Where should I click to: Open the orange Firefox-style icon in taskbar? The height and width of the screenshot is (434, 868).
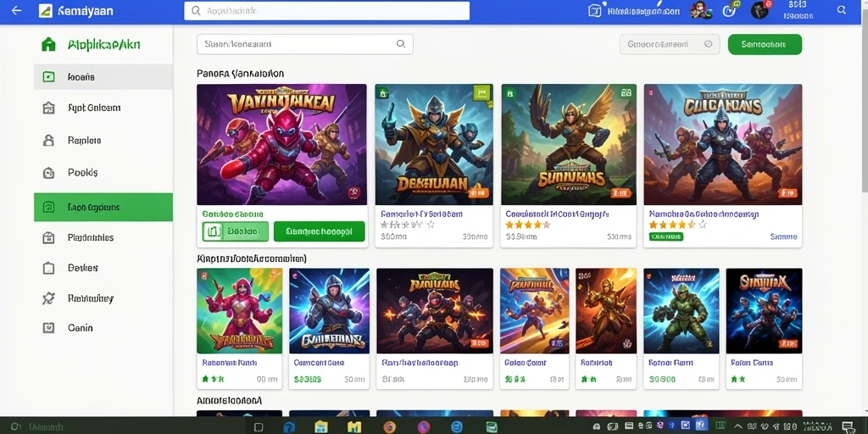click(390, 427)
